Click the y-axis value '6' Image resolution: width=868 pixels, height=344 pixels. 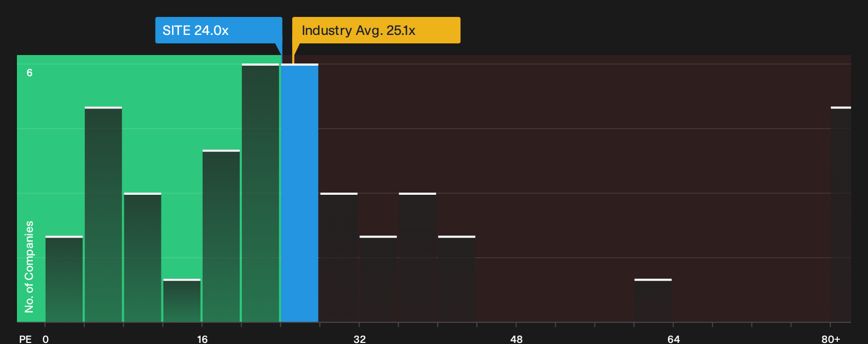coord(30,73)
